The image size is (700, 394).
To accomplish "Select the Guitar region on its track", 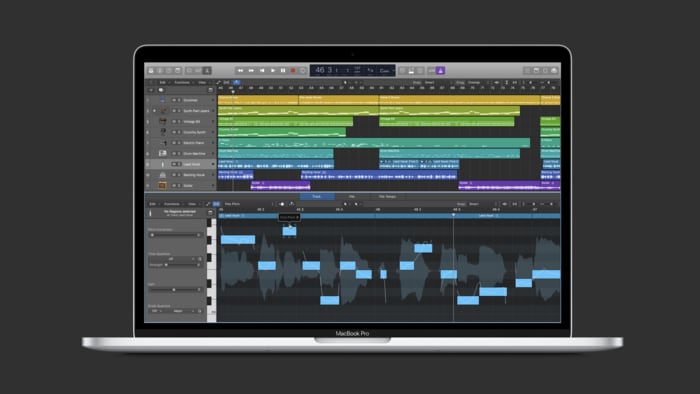I will coord(280,185).
